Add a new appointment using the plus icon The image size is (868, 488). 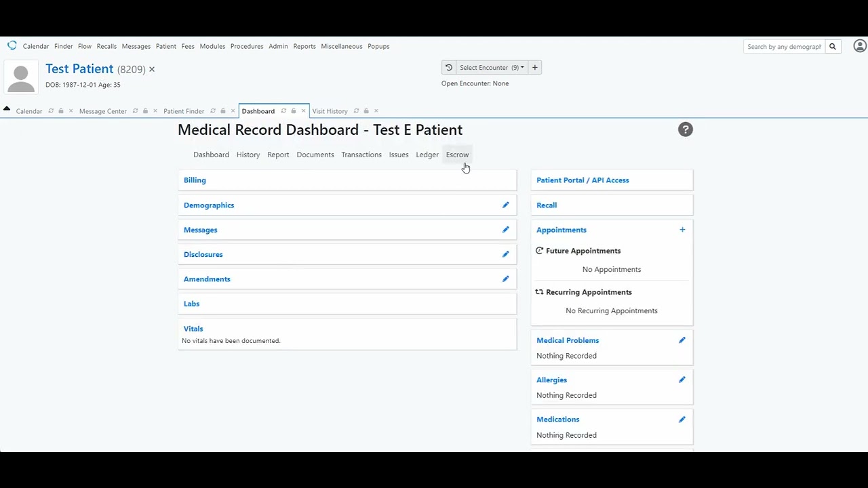click(682, 230)
